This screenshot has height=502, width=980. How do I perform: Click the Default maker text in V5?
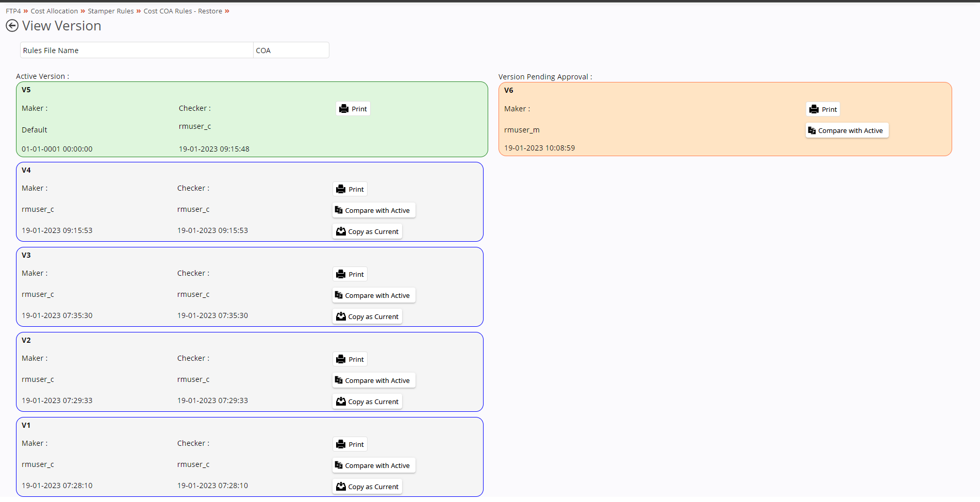tap(35, 130)
